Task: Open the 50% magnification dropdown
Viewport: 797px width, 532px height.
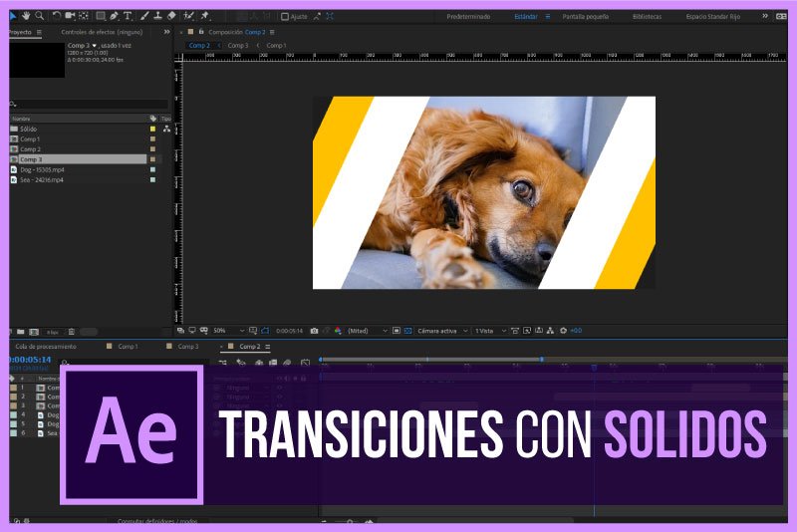Action: click(x=229, y=331)
